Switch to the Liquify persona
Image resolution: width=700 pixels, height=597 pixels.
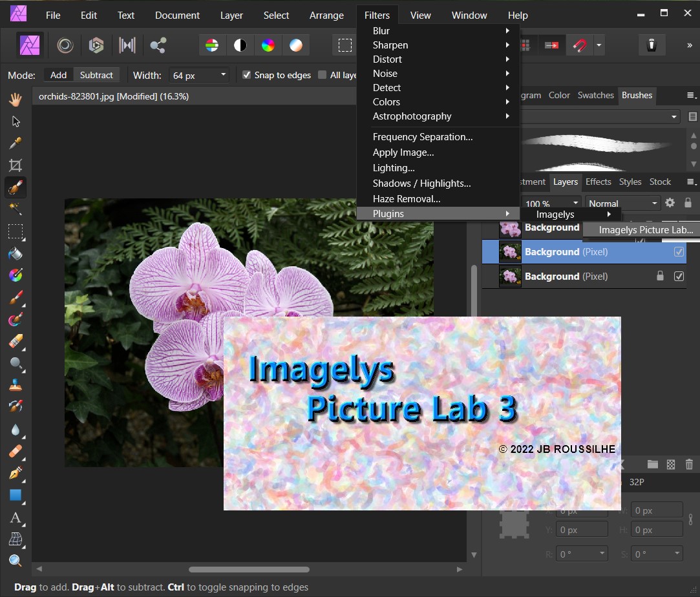pyautogui.click(x=65, y=45)
